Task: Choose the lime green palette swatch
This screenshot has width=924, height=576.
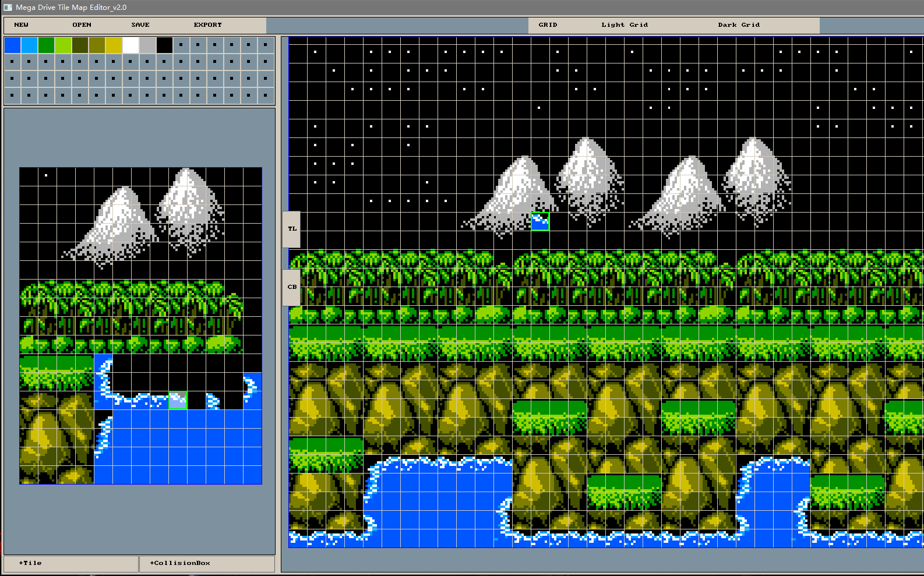Action: click(x=63, y=45)
